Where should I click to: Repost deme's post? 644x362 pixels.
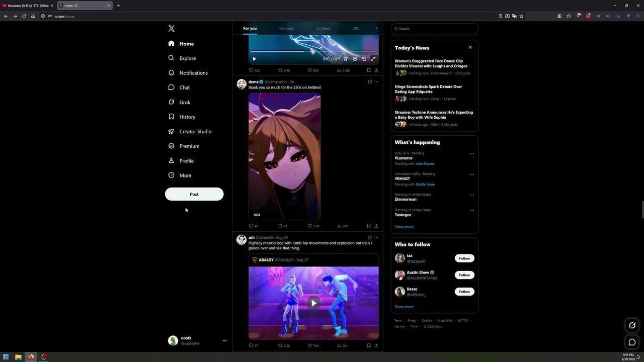[280, 226]
